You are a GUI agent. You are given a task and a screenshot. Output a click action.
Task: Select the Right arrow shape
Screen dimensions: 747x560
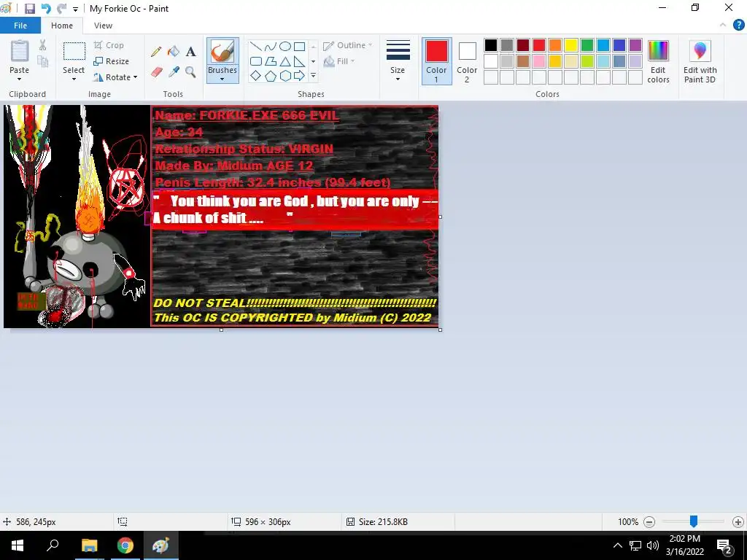299,76
